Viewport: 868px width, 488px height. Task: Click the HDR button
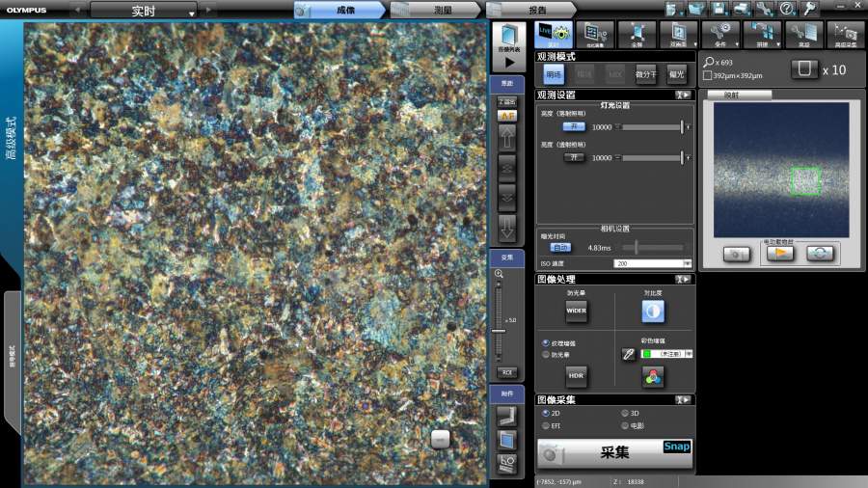coord(577,376)
